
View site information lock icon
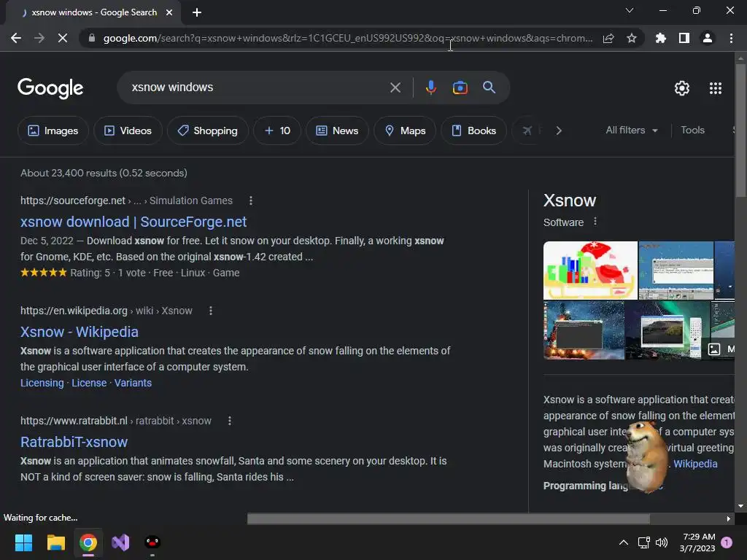pos(91,38)
